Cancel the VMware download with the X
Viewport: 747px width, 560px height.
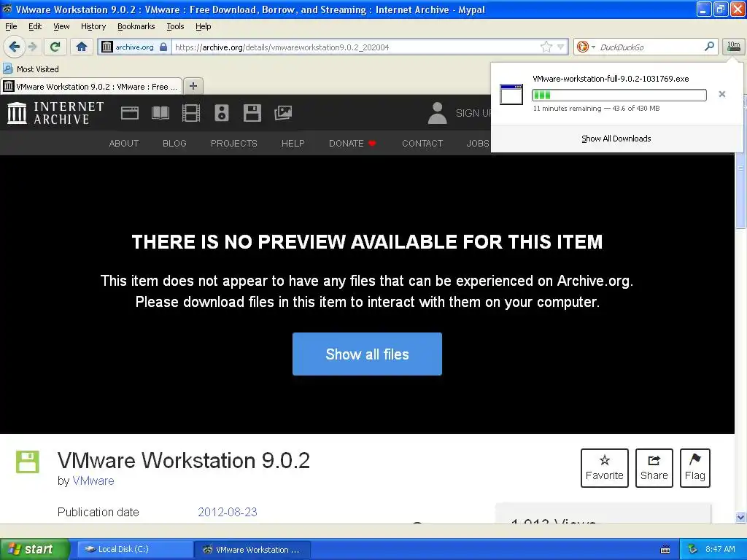(x=722, y=94)
